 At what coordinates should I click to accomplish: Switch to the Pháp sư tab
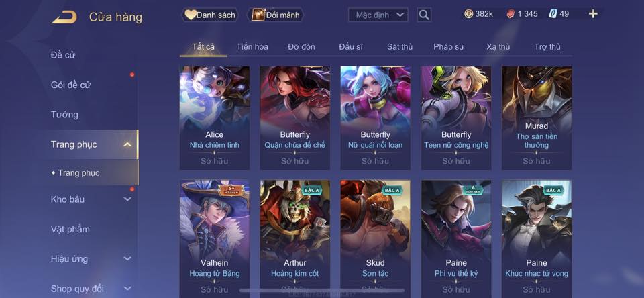click(449, 47)
